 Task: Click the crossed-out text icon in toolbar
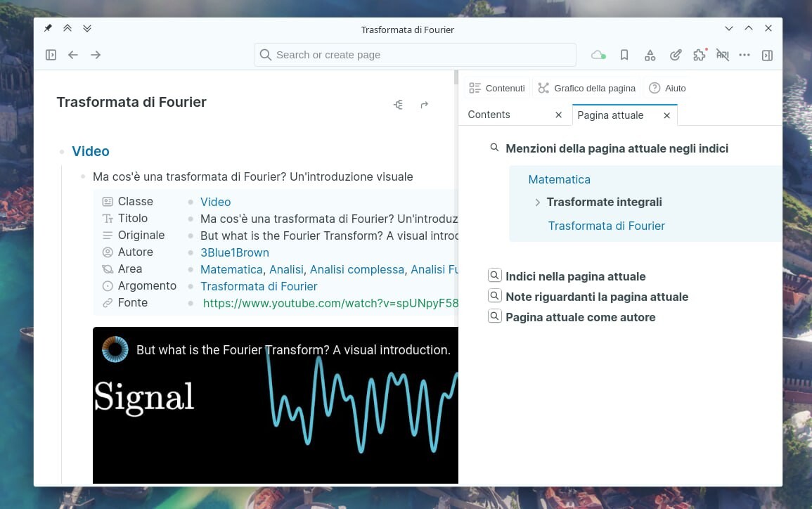point(723,55)
